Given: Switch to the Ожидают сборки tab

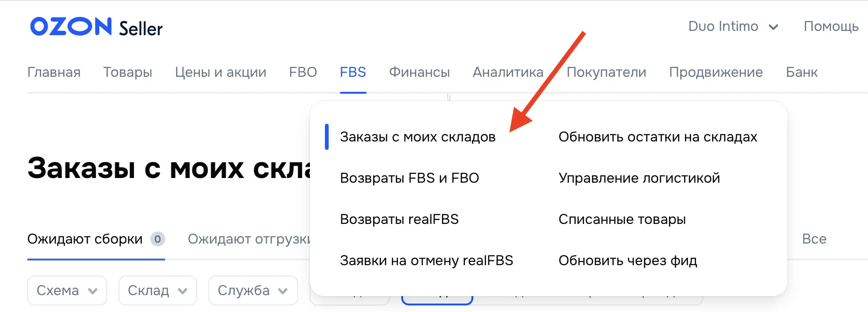Looking at the screenshot, I should tap(85, 239).
